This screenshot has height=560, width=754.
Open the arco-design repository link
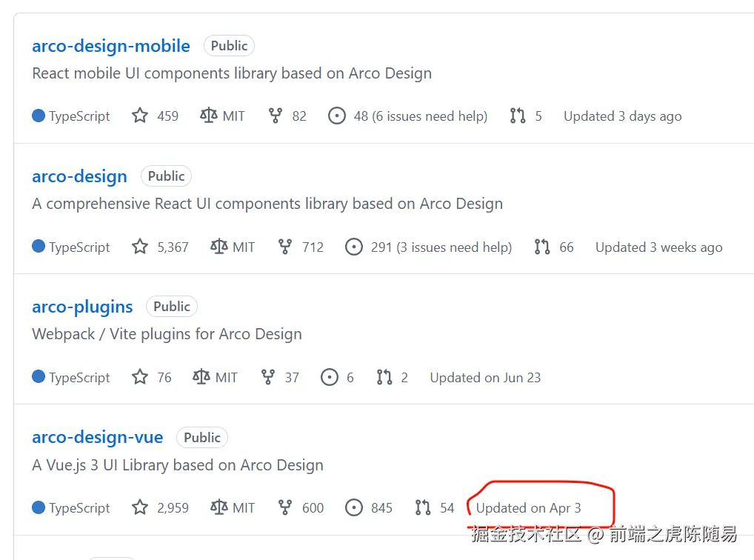(79, 176)
